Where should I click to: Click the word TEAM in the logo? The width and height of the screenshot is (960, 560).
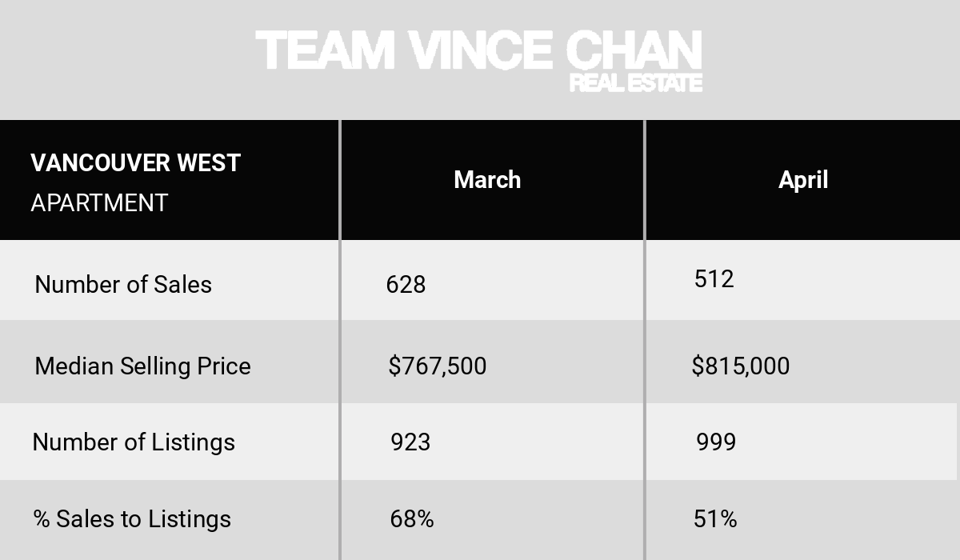pyautogui.click(x=326, y=50)
